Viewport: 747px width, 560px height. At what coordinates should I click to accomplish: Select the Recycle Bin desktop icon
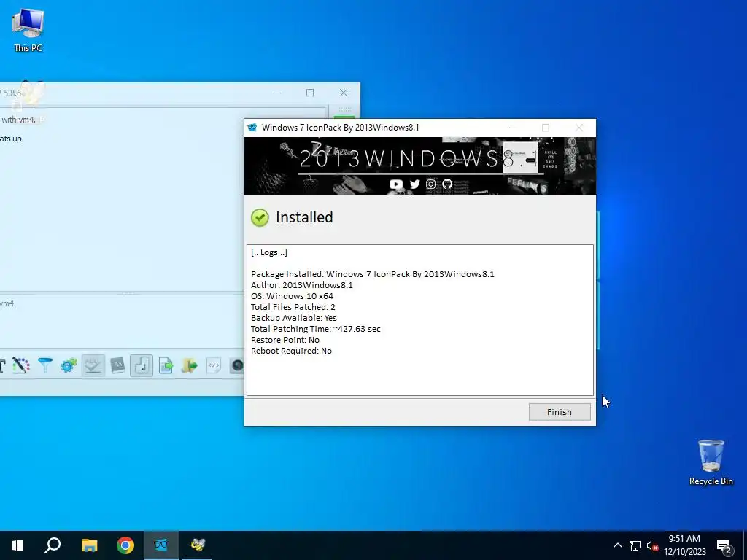pos(711,463)
